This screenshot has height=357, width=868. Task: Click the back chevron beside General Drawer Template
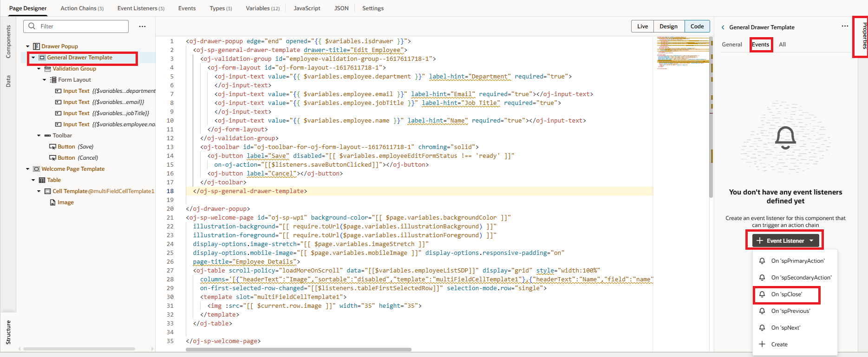[x=723, y=27]
